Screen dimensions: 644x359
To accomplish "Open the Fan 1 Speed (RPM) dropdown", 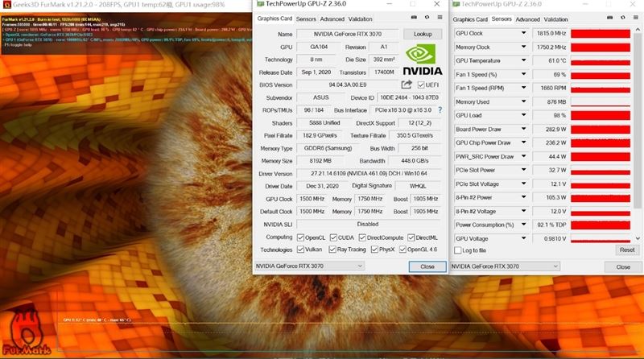I will pyautogui.click(x=524, y=88).
